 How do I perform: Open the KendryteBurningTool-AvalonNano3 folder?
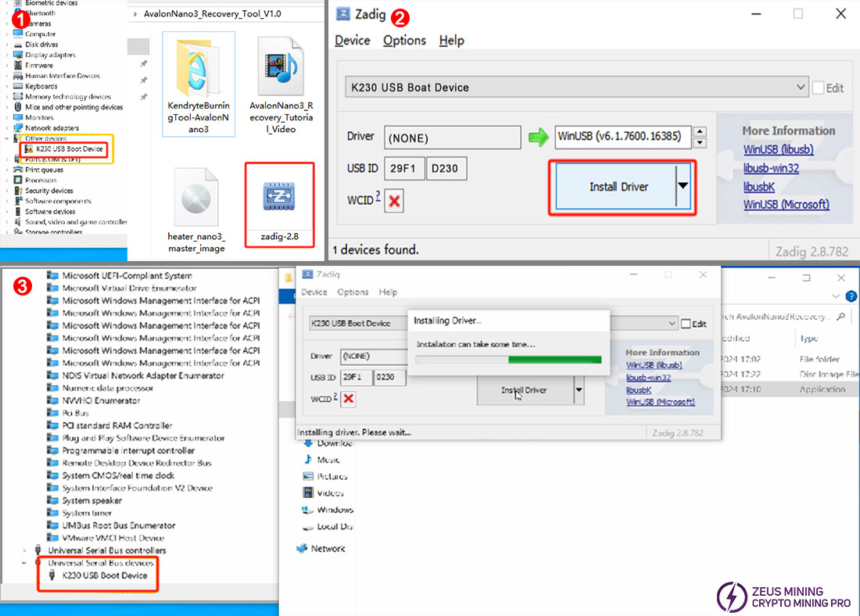coord(198,70)
